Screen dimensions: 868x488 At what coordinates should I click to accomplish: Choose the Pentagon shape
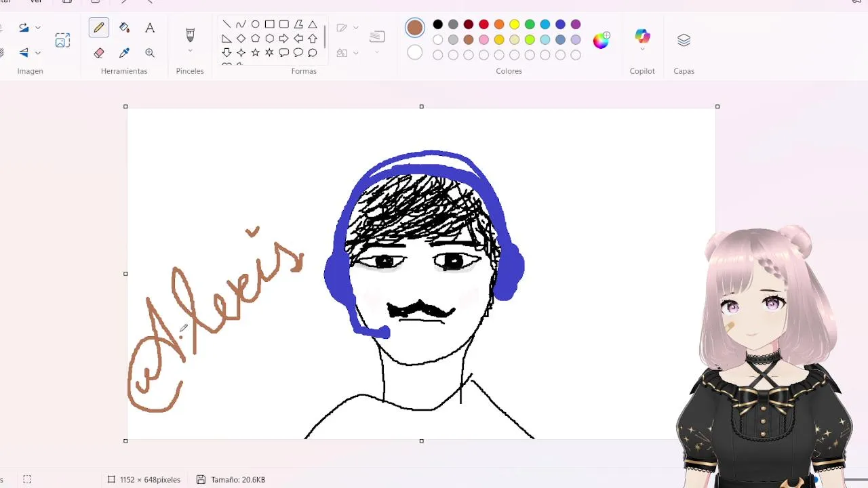pyautogui.click(x=255, y=39)
